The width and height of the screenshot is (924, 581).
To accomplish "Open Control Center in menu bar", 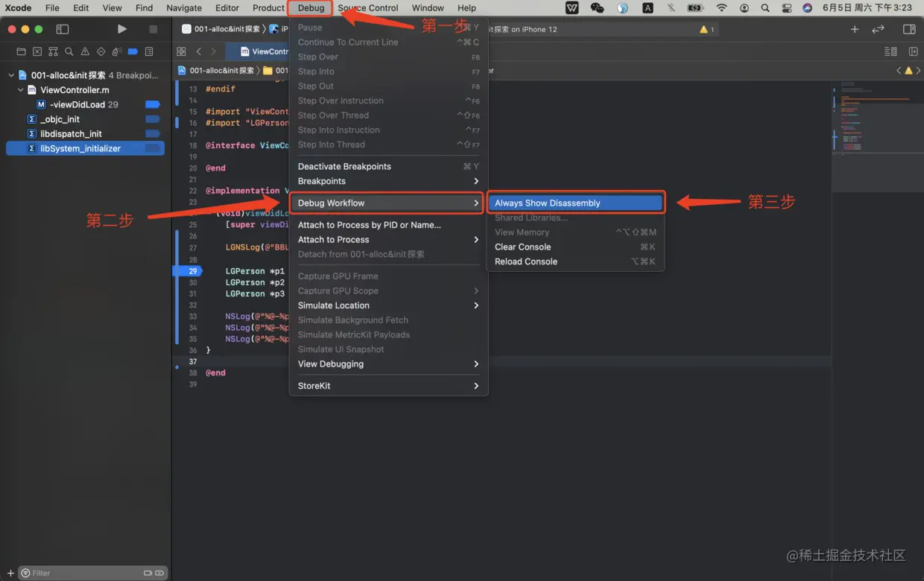I will click(x=786, y=8).
